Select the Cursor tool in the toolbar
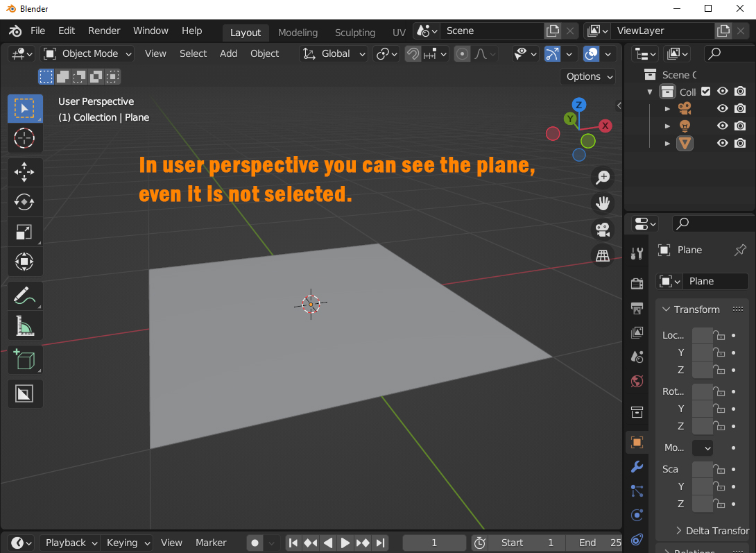 [24, 138]
